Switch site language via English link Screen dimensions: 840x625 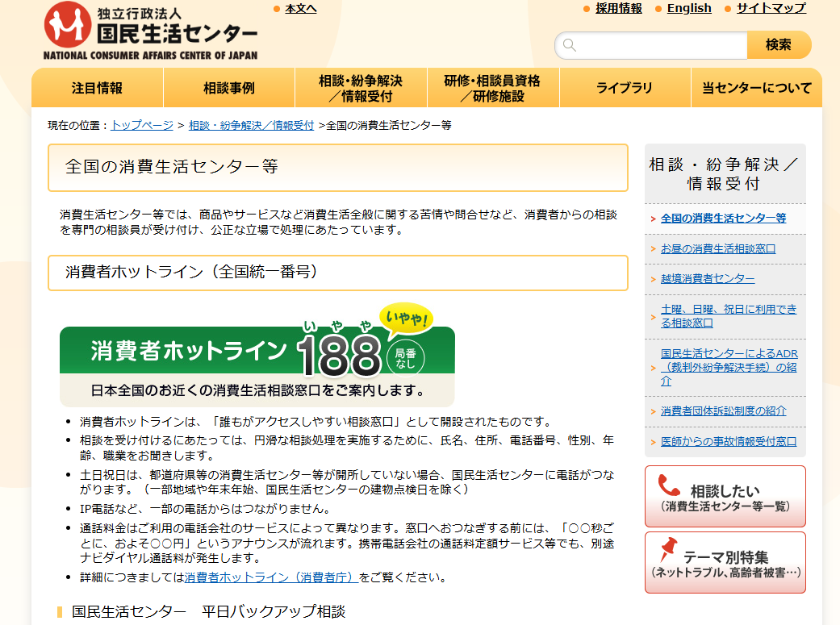coord(688,8)
